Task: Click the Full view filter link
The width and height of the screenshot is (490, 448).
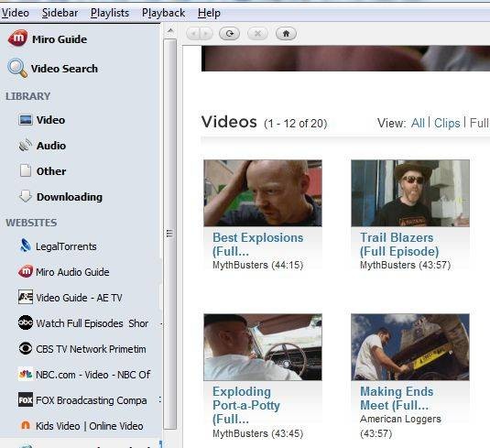Action: coord(480,123)
